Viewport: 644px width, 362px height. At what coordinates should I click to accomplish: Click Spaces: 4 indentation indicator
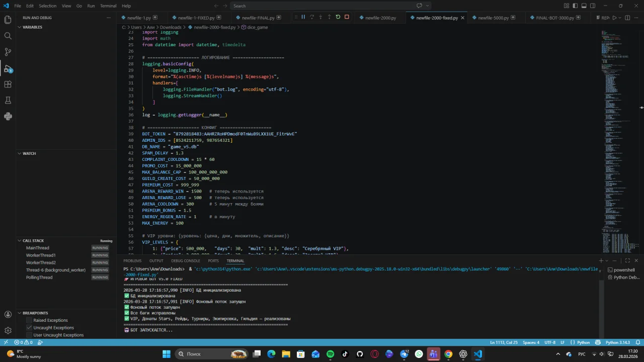click(531, 342)
